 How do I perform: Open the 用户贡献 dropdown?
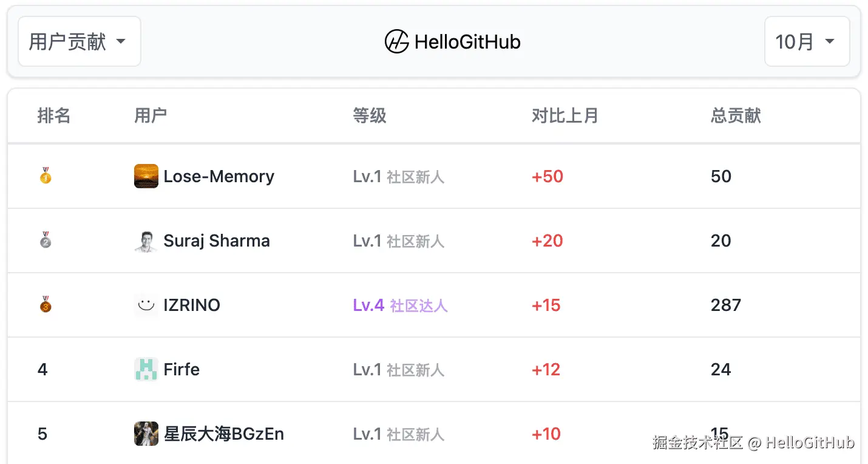[x=79, y=42]
